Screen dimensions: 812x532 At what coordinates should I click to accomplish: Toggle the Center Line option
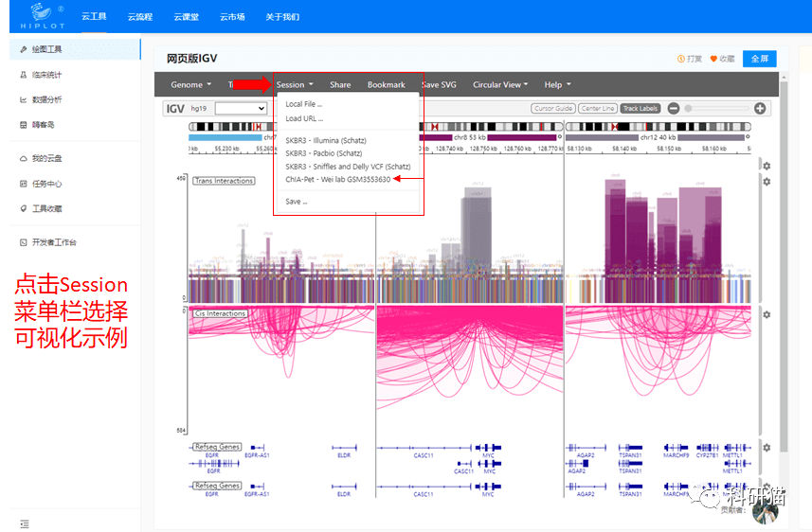(x=597, y=109)
